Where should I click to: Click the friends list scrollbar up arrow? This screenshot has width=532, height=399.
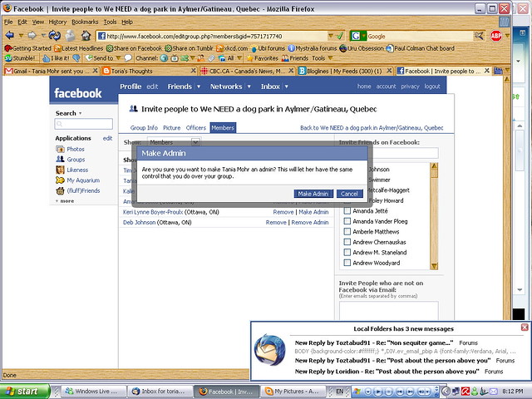[434, 166]
